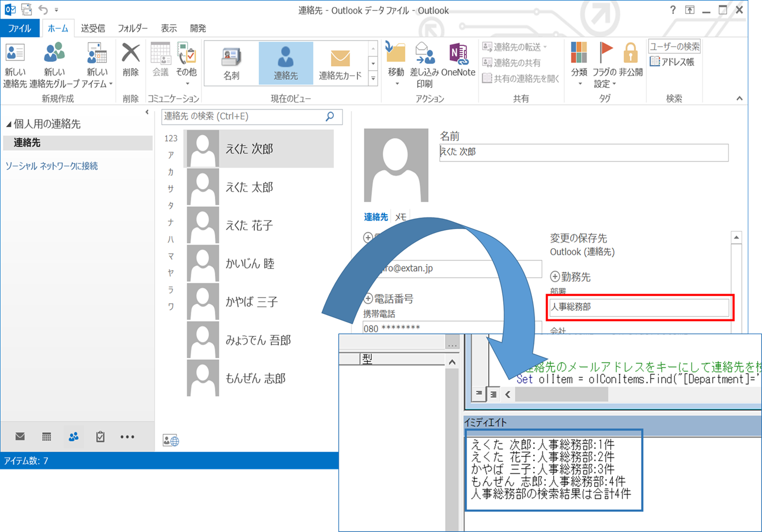Click the ユーザーの検索 search box

click(x=674, y=47)
